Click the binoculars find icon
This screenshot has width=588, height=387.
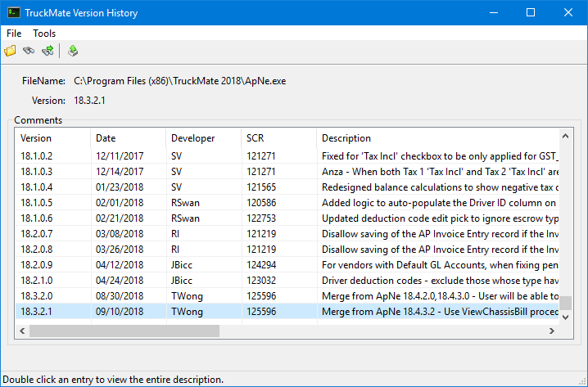[x=29, y=51]
